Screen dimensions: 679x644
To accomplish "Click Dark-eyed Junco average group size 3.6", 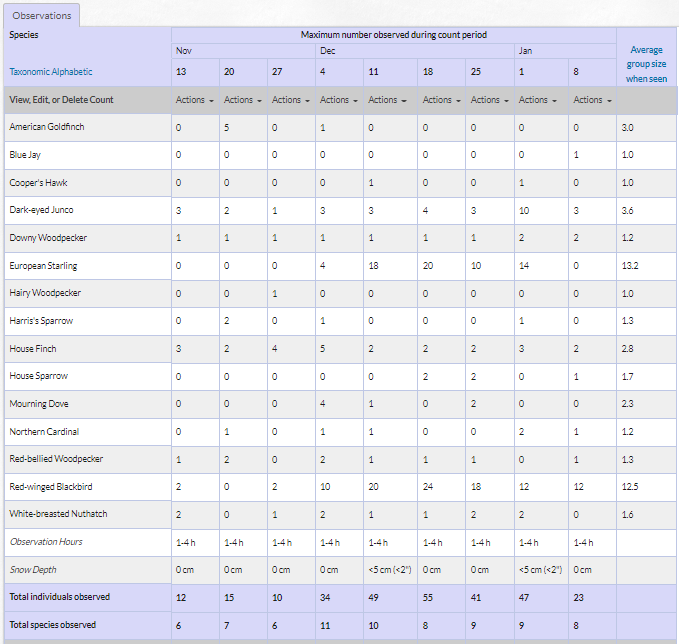I will [627, 211].
